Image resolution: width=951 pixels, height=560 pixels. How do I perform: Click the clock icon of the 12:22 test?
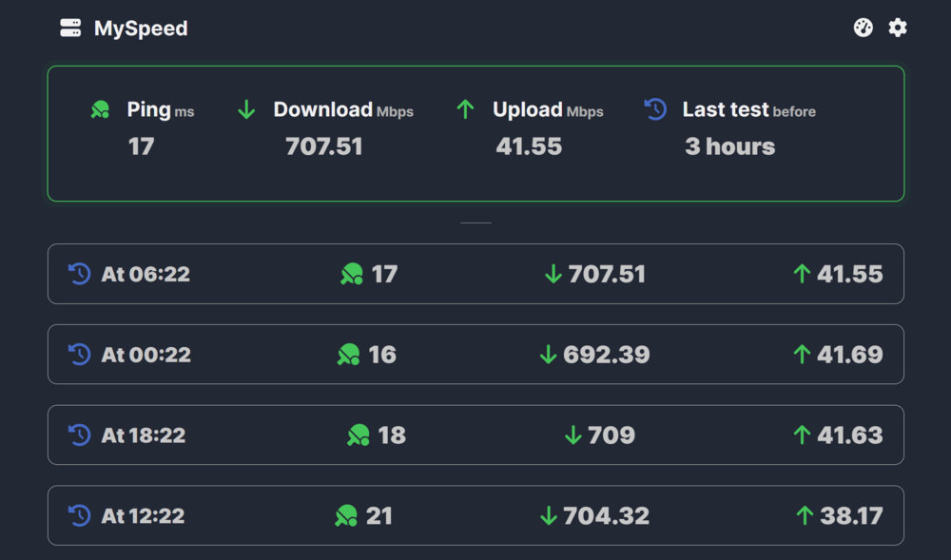pos(80,515)
